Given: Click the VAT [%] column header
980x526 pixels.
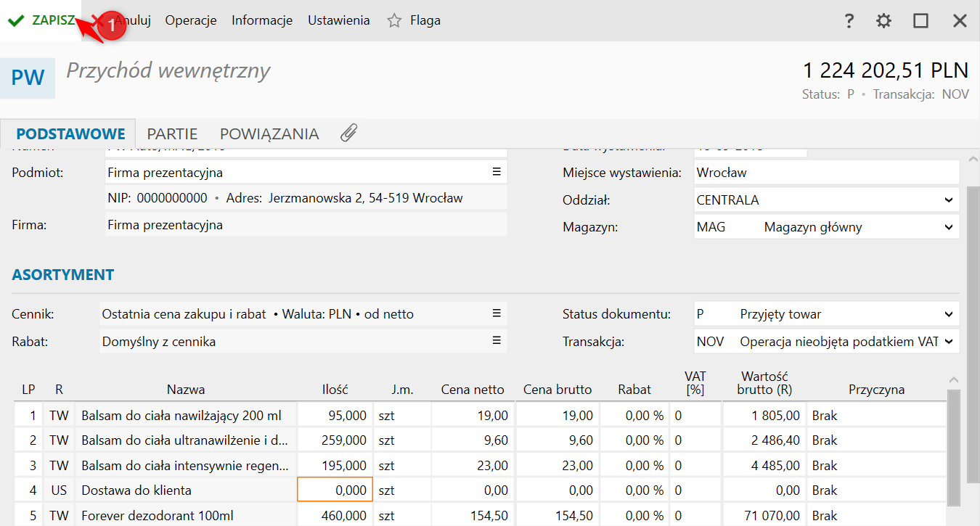Looking at the screenshot, I should point(695,383).
